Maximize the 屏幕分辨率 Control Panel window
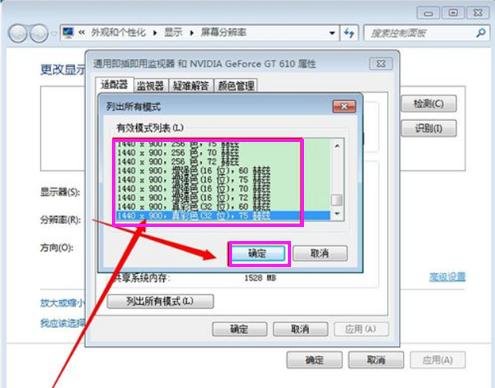 pyautogui.click(x=453, y=13)
